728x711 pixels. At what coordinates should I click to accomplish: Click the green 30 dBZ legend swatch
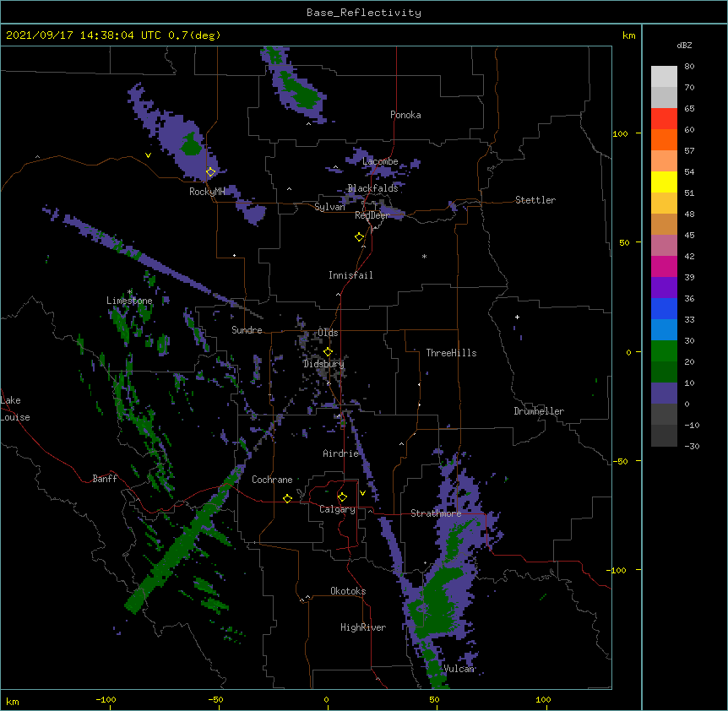[664, 351]
